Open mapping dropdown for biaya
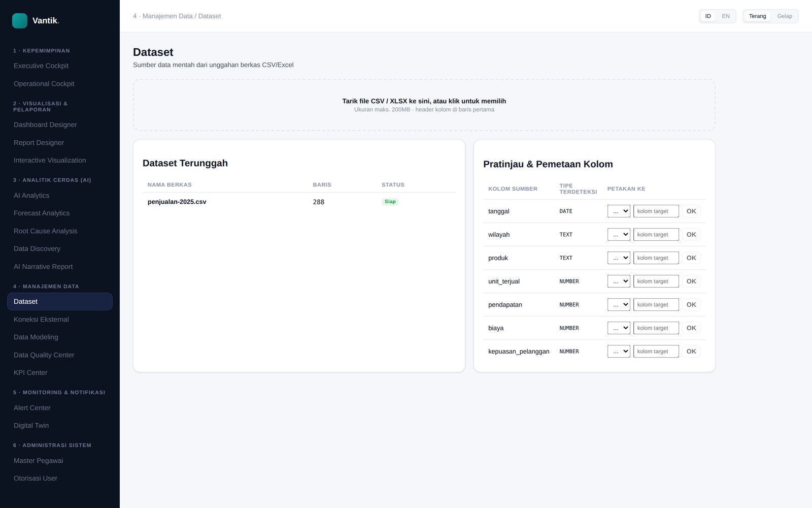The width and height of the screenshot is (812, 508). 619,328
